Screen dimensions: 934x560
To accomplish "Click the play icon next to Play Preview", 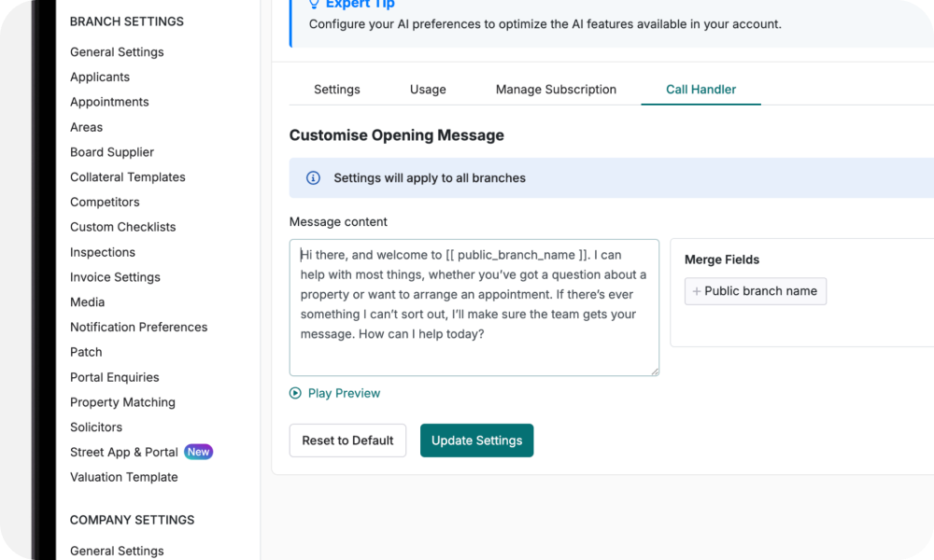I will pyautogui.click(x=295, y=393).
